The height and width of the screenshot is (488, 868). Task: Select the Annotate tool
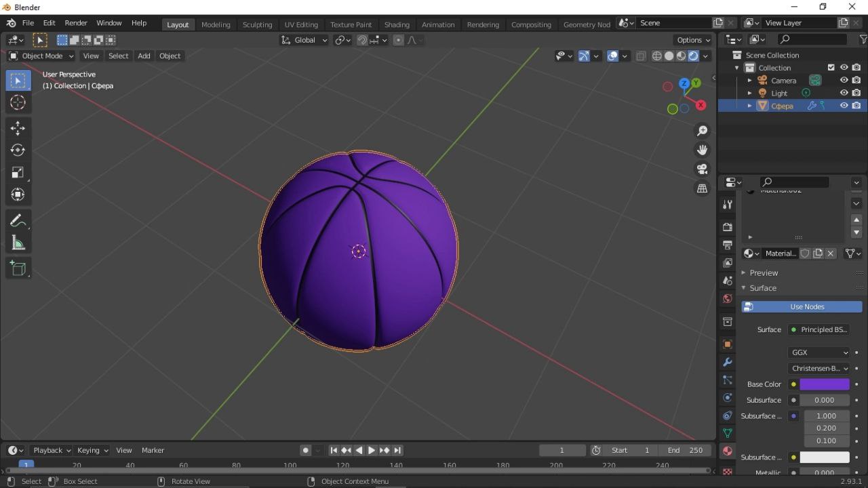(x=18, y=221)
